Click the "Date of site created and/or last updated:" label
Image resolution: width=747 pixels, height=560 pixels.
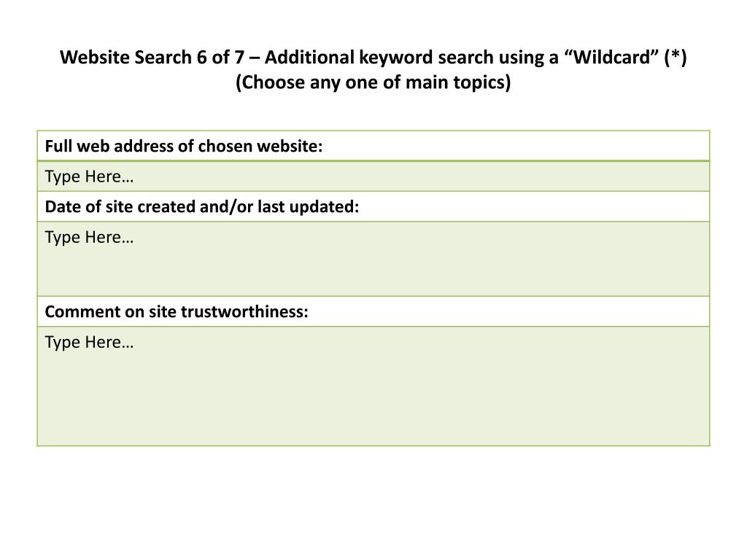202,207
